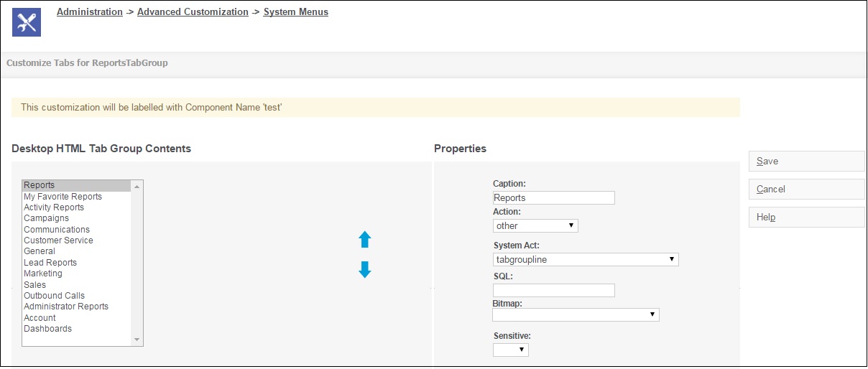Click the Administration tools icon
The image size is (868, 369).
27,22
